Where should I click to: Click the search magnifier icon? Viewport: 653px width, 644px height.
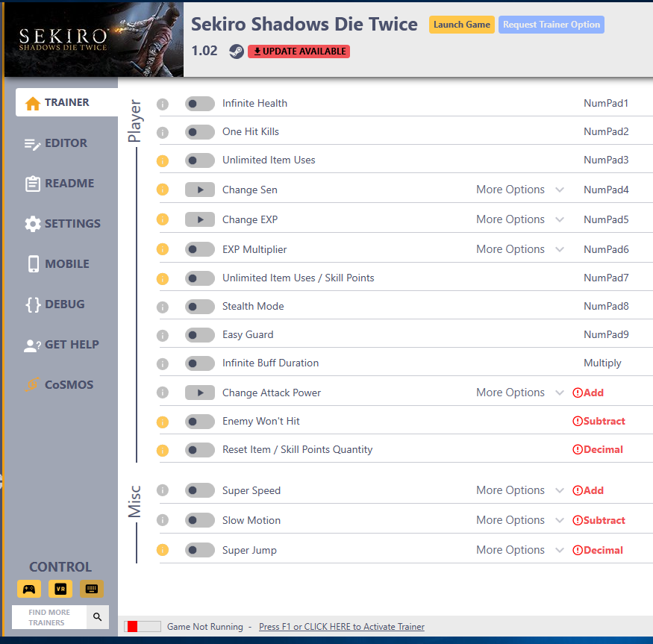98,617
